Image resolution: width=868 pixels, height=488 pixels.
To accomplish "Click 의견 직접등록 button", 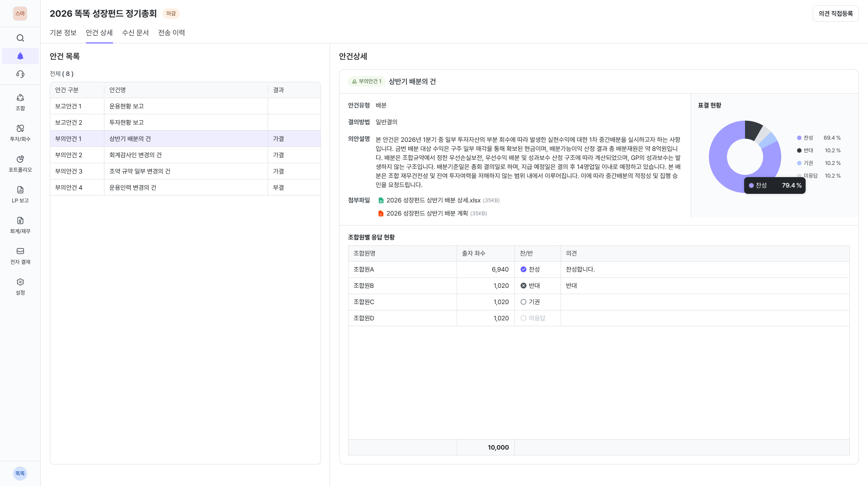I will click(x=835, y=14).
